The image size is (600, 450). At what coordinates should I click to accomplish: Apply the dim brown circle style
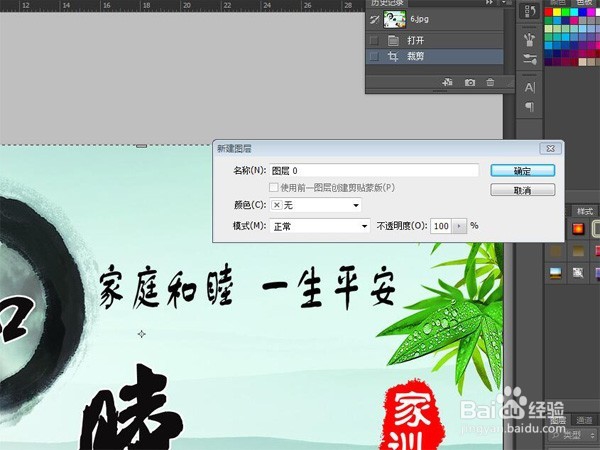pos(556,251)
